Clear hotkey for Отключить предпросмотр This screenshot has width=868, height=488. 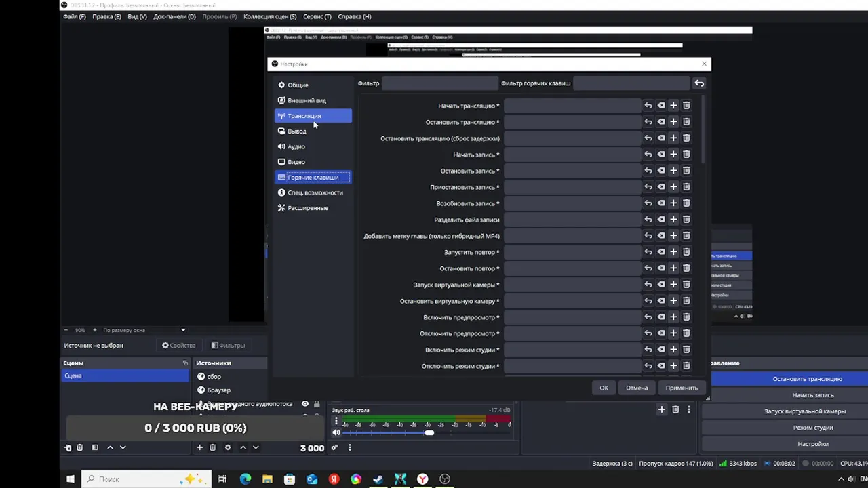(x=661, y=333)
